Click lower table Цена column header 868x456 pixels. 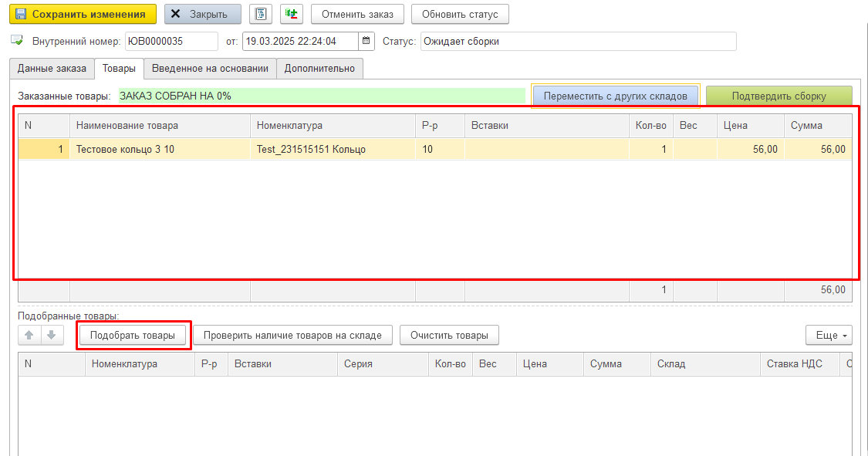click(549, 364)
